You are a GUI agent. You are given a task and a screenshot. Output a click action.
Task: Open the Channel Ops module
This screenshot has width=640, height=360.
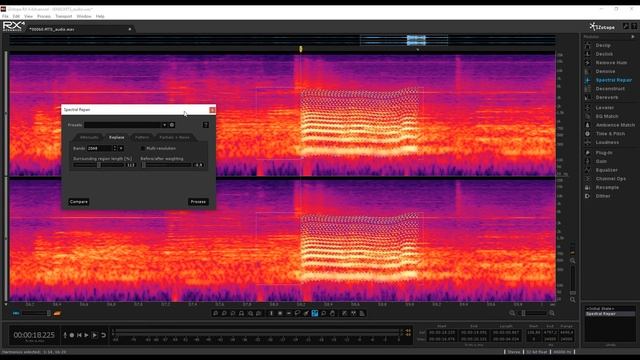[610, 179]
